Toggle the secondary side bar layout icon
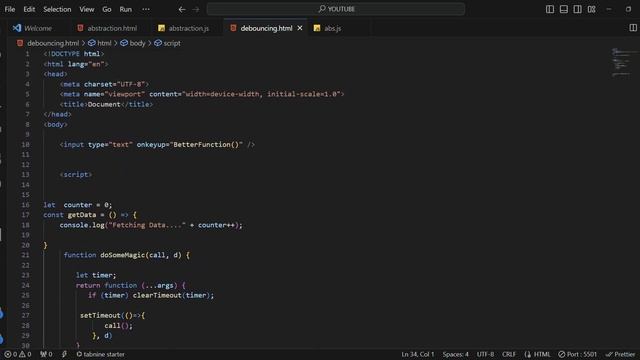Image resolution: width=640 pixels, height=360 pixels. point(578,9)
